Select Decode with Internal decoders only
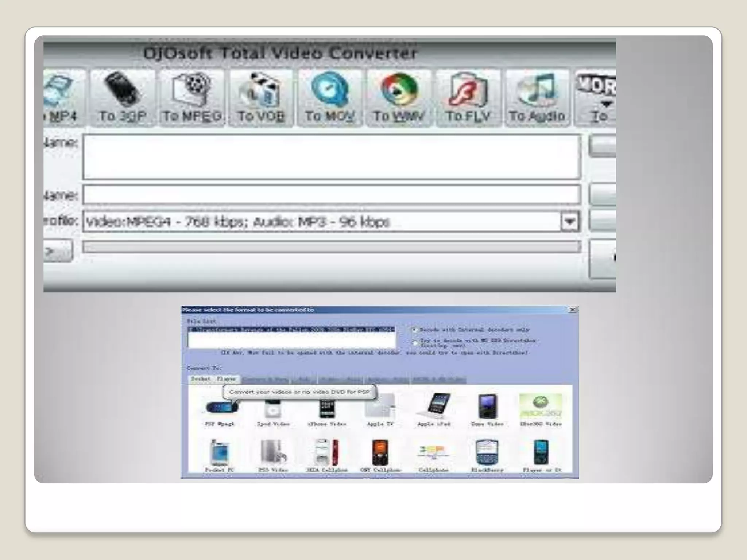Image resolution: width=747 pixels, height=560 pixels. [x=414, y=330]
